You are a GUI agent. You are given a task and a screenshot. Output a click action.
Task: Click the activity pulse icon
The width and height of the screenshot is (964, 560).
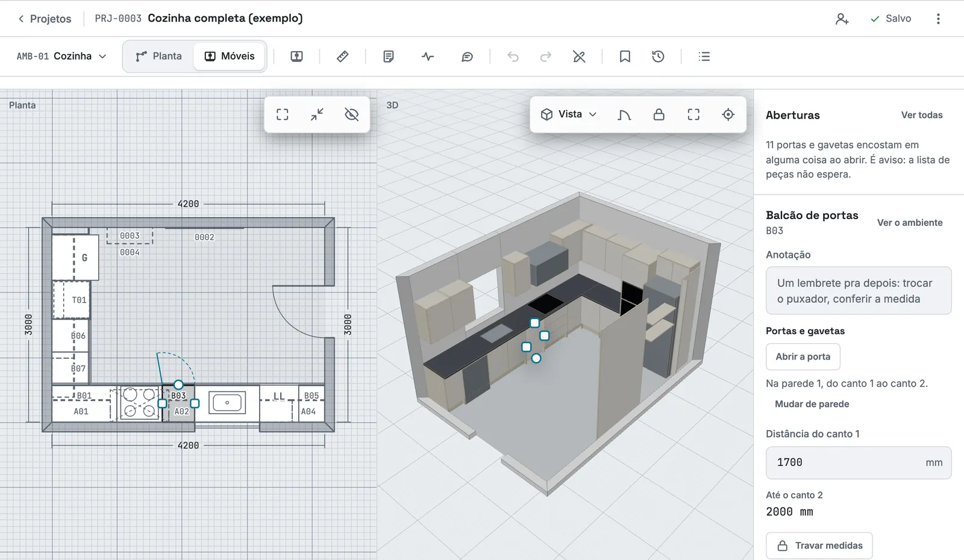(428, 57)
